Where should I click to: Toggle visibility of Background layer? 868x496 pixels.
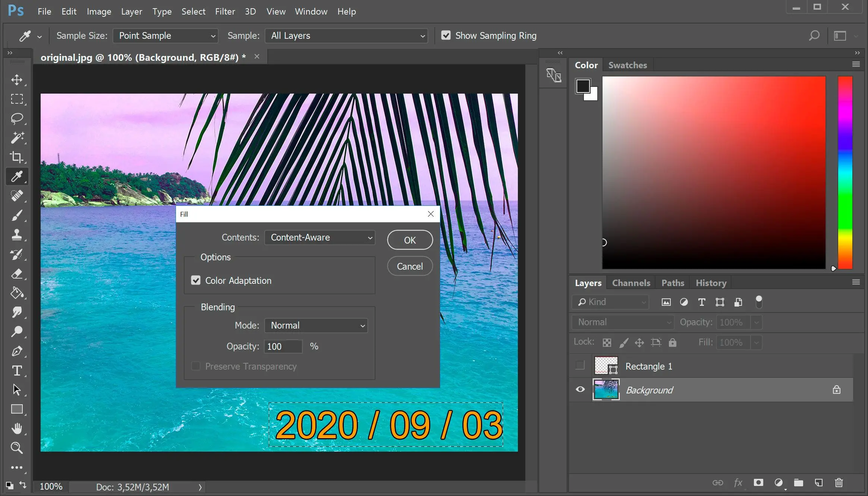[x=579, y=390]
